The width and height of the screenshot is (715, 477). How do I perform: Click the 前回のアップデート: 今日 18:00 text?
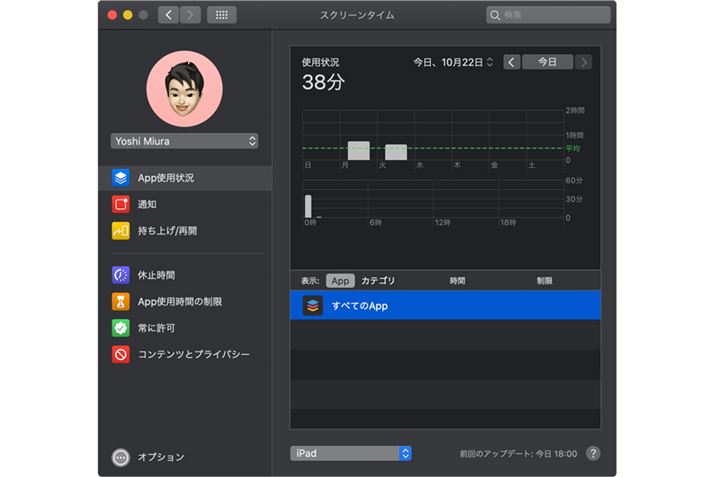click(518, 454)
